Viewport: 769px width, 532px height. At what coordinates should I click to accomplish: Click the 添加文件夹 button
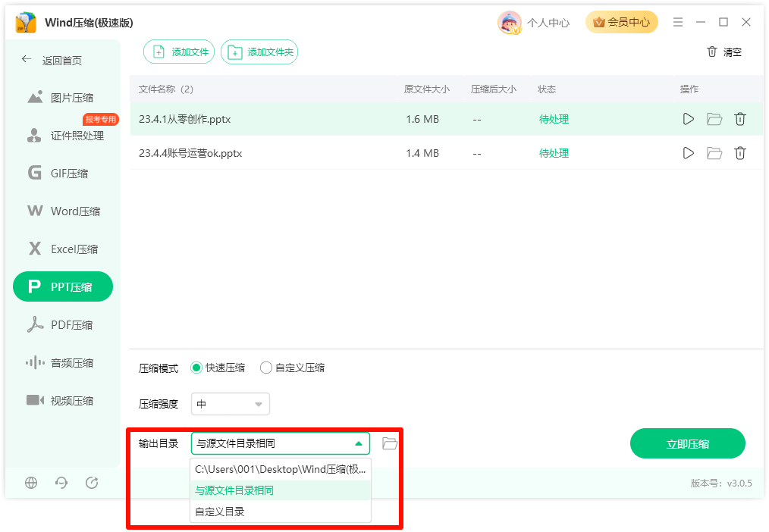click(x=259, y=52)
